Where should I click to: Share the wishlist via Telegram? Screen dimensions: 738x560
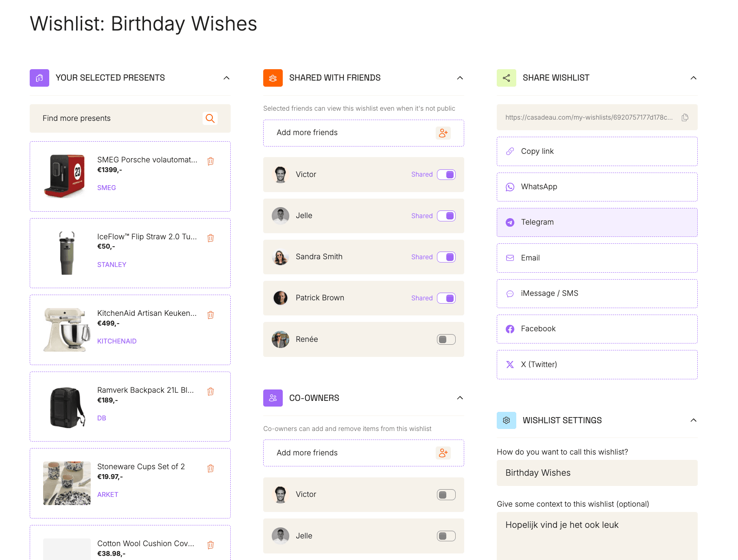click(597, 222)
